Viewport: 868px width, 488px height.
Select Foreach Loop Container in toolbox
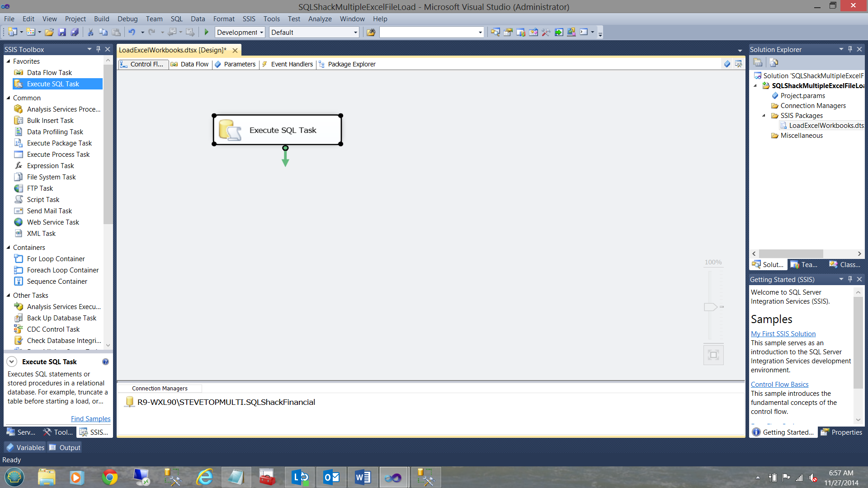(62, 270)
